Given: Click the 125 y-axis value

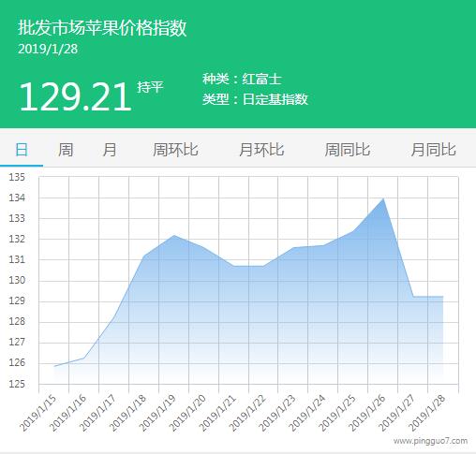Looking at the screenshot, I should 17,384.
